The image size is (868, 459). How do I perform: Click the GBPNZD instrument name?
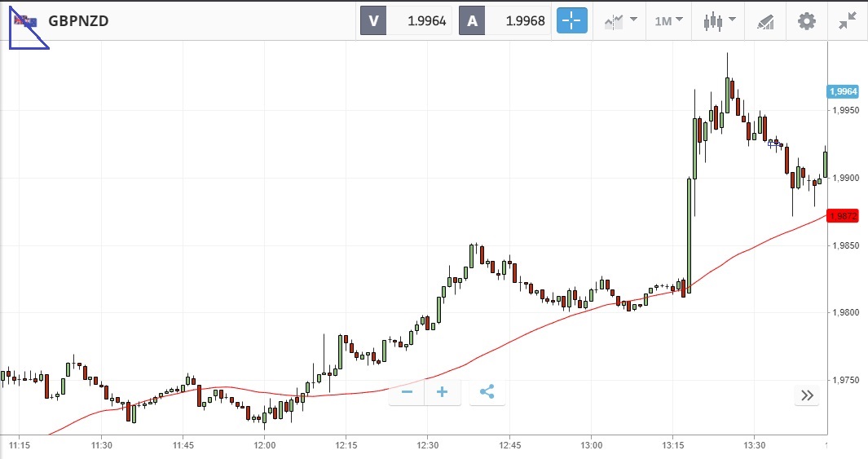point(78,20)
